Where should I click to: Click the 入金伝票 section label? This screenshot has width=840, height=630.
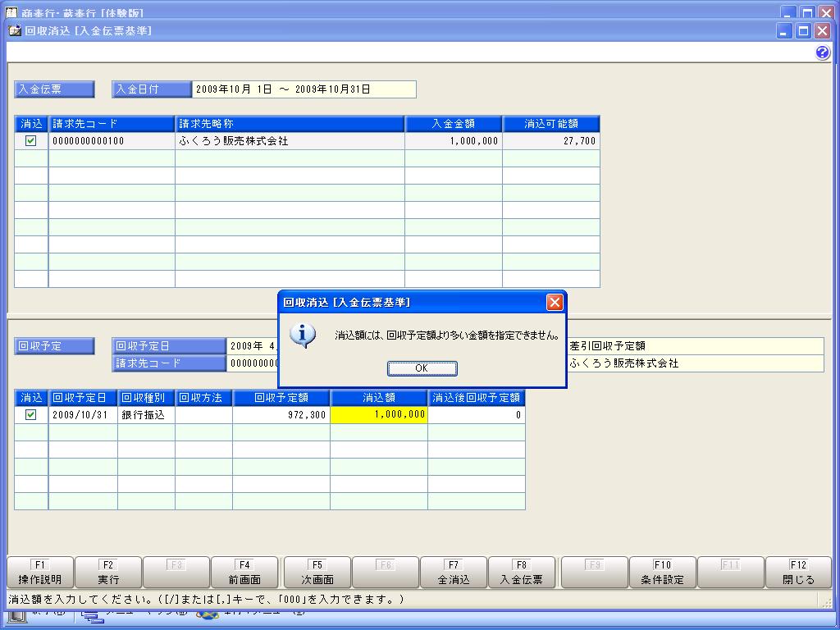[x=54, y=89]
